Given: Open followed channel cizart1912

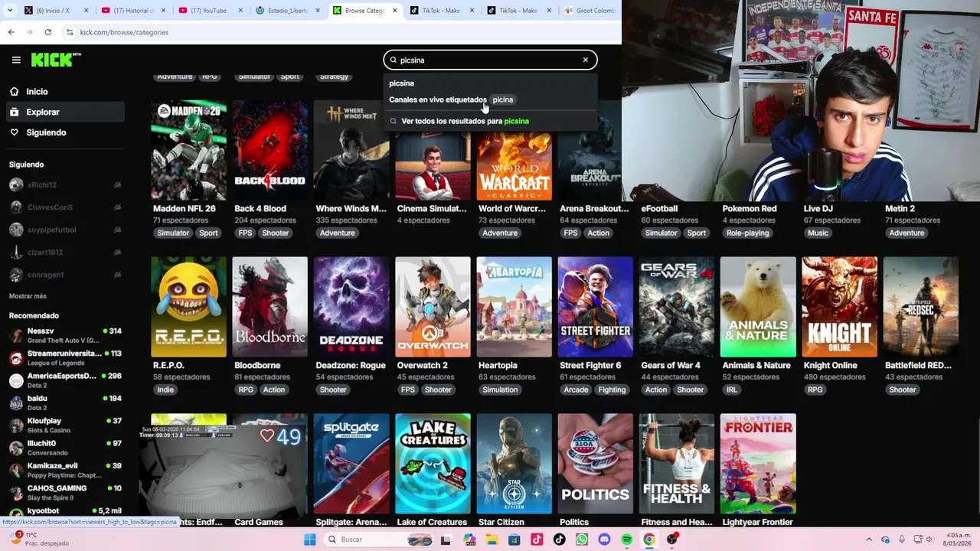Looking at the screenshot, I should (64, 253).
